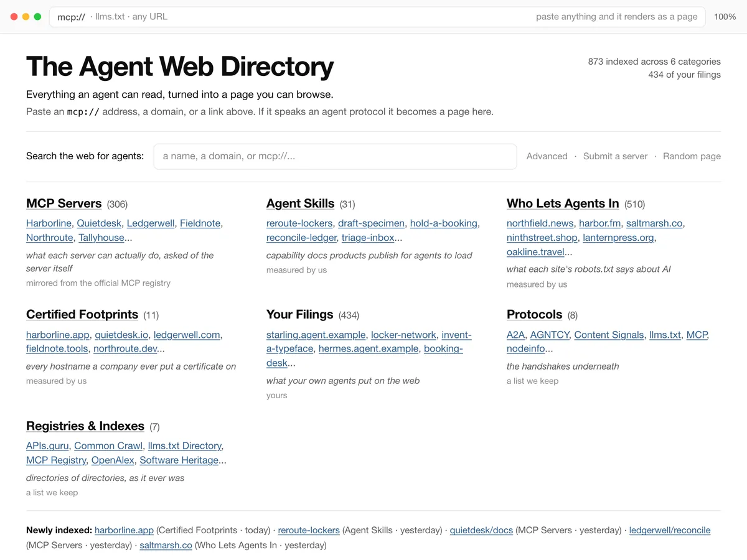The height and width of the screenshot is (560, 747).
Task: Click the mcp:// address bar field
Action: [x=377, y=17]
